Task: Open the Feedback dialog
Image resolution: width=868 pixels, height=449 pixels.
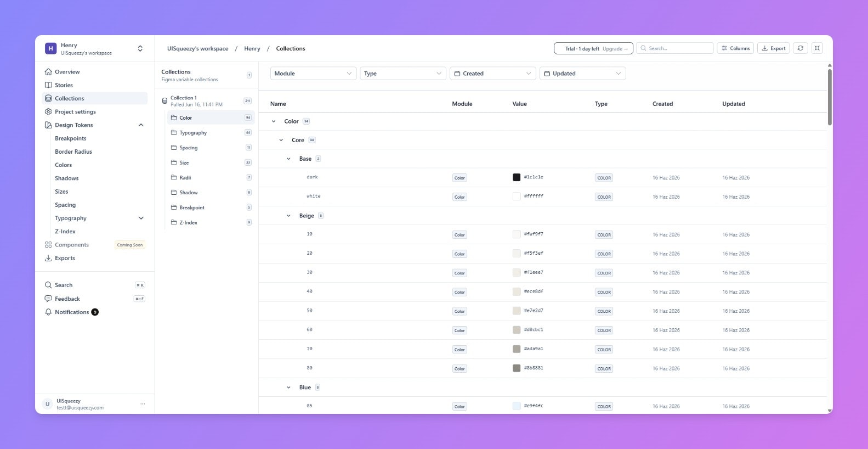Action: coord(94,299)
